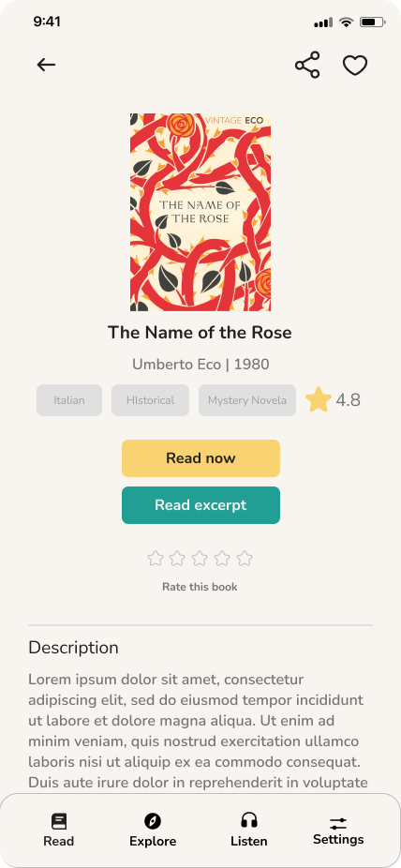Go back with the left arrow icon
The width and height of the screenshot is (401, 868).
point(47,65)
